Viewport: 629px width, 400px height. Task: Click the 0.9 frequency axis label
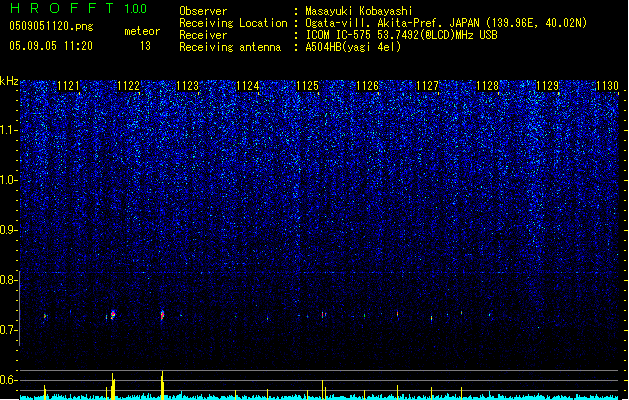click(8, 230)
